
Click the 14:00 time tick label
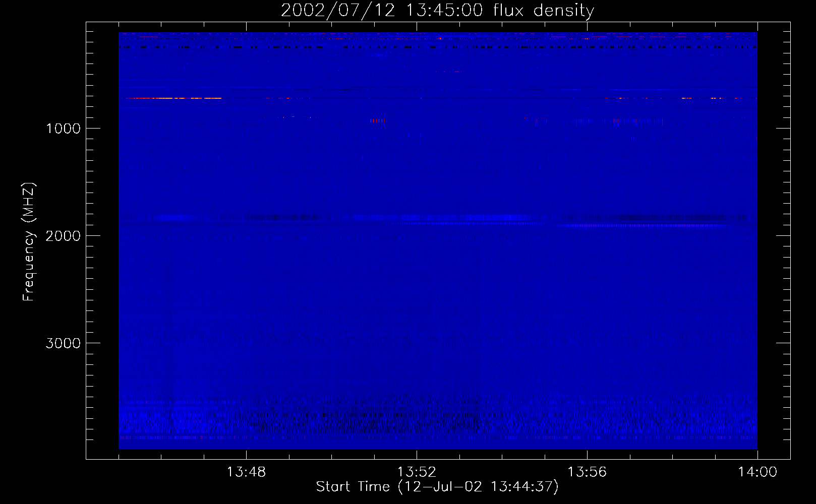point(757,472)
